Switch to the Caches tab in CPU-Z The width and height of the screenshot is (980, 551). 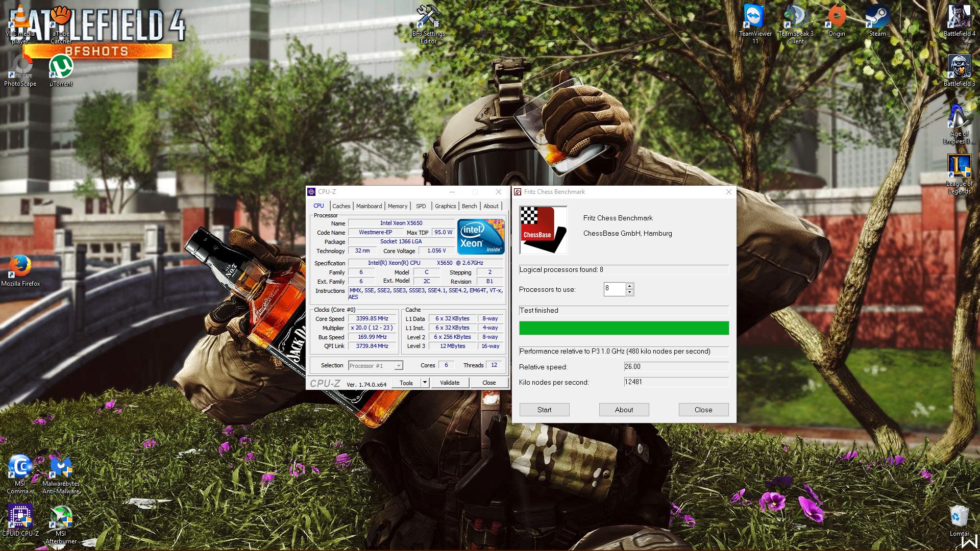click(x=341, y=206)
